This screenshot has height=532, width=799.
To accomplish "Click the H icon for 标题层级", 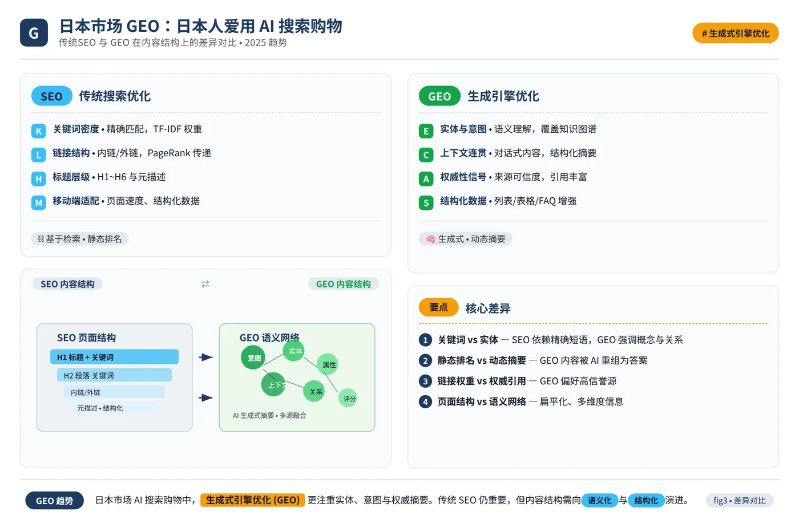I will (x=38, y=178).
